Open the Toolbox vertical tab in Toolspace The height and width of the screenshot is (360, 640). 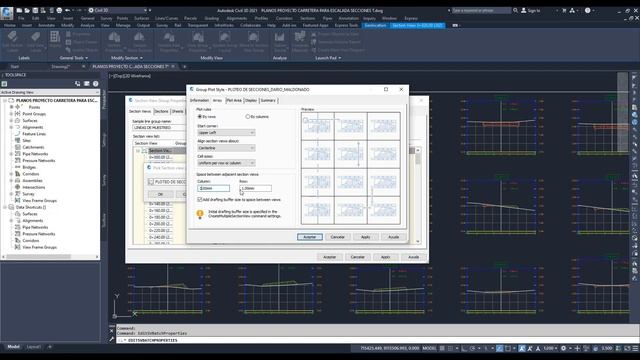[x=104, y=220]
